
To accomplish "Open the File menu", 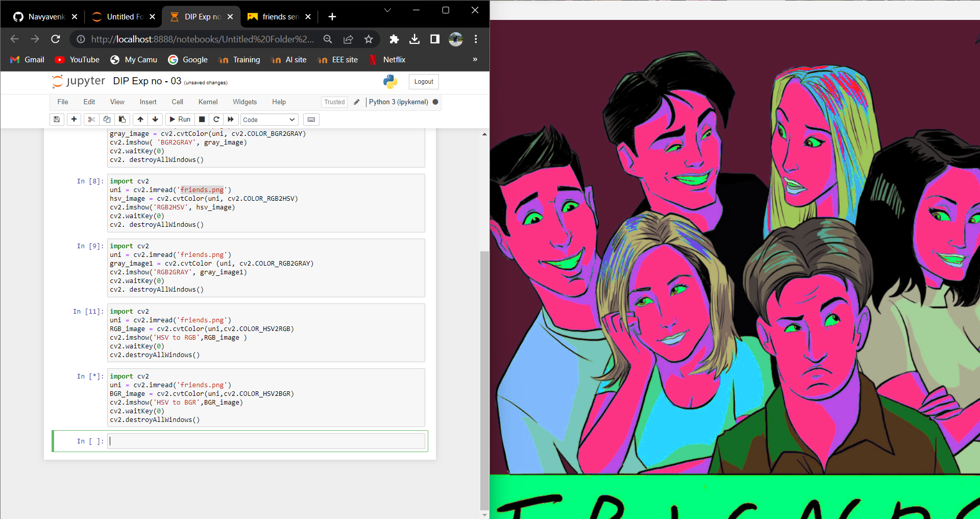I will pos(63,102).
